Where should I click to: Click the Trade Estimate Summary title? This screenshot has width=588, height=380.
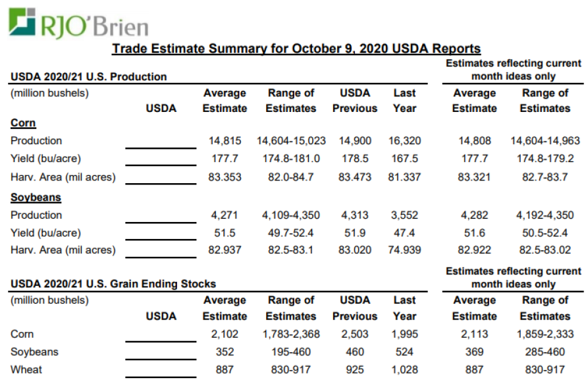pyautogui.click(x=296, y=49)
